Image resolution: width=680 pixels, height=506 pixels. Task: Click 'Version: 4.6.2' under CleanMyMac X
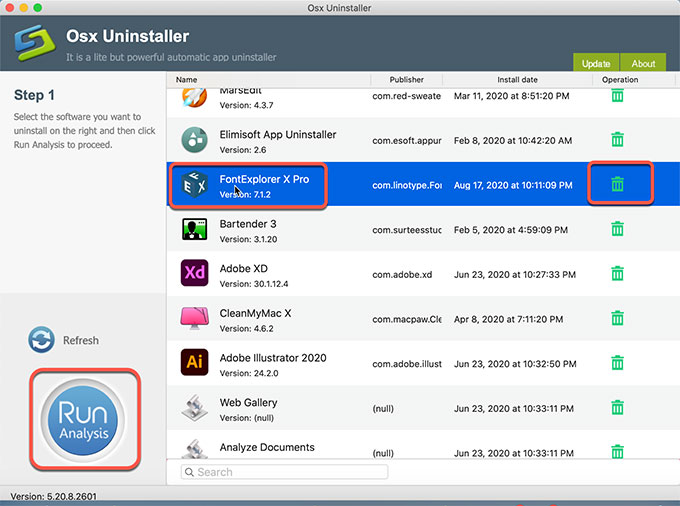click(x=246, y=329)
